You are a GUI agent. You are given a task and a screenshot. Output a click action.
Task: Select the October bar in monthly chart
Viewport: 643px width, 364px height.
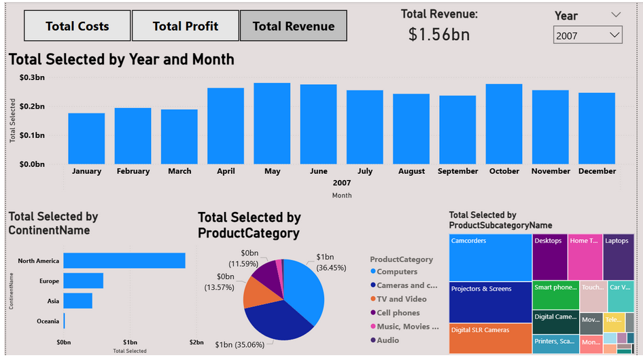[504, 124]
